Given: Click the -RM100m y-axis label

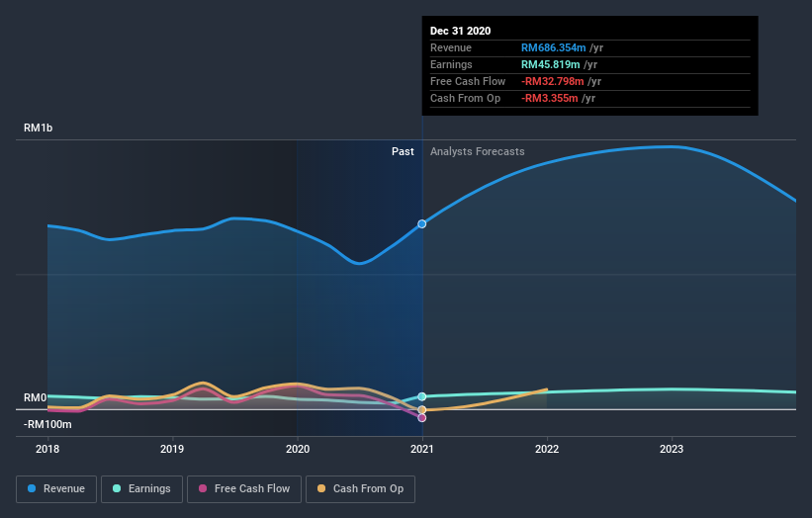Looking at the screenshot, I should (47, 425).
